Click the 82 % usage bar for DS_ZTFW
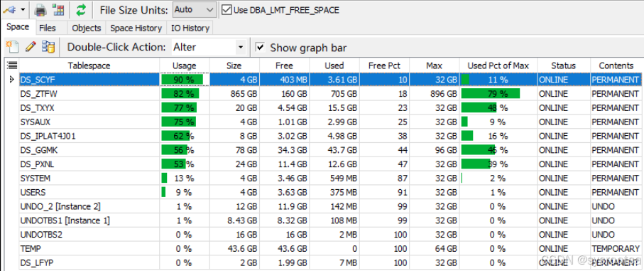The height and width of the screenshot is (271, 644). (180, 94)
